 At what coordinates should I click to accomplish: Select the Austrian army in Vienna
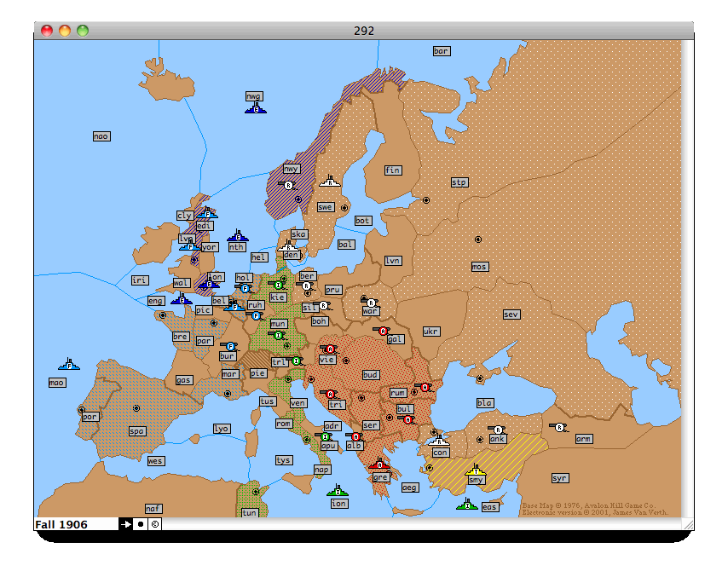click(x=330, y=349)
